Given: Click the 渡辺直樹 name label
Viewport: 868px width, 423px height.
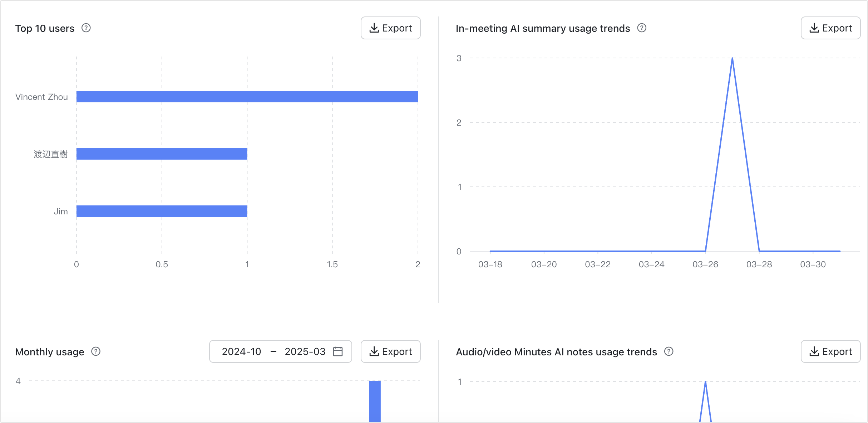Looking at the screenshot, I should [x=51, y=154].
